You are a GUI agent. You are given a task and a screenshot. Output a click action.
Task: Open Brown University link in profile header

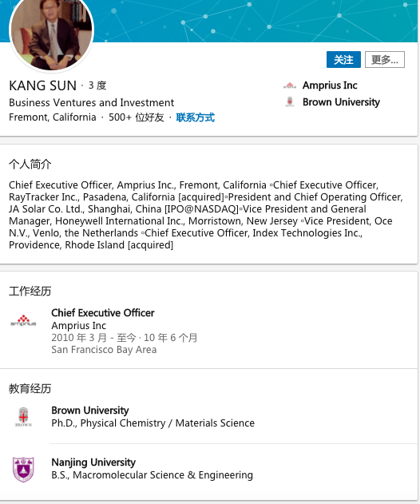point(341,102)
